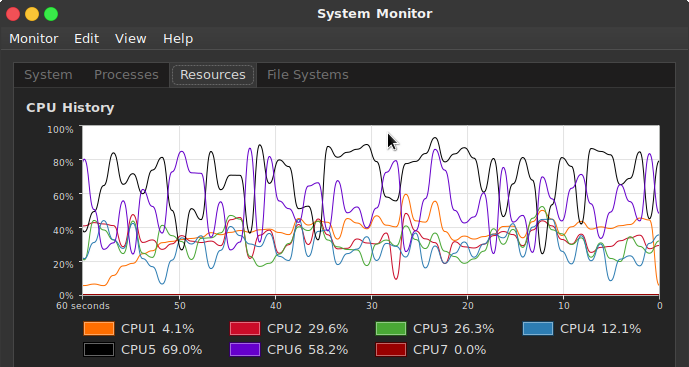Pick the blue CPU4 color swatch
The image size is (689, 367).
point(538,328)
